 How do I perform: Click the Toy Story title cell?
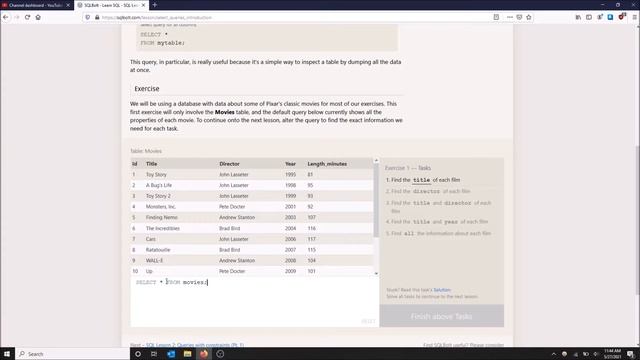156,174
